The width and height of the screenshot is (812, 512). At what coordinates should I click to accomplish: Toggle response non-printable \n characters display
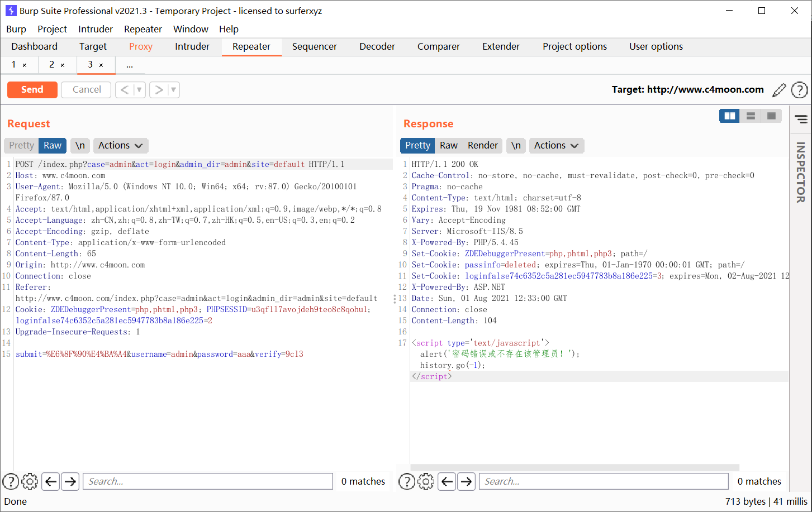point(516,146)
